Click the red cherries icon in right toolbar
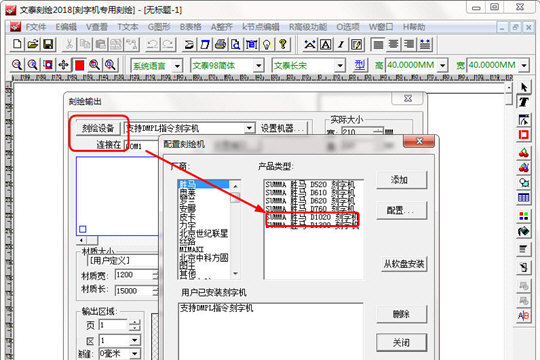The width and height of the screenshot is (540, 360). coord(524,152)
